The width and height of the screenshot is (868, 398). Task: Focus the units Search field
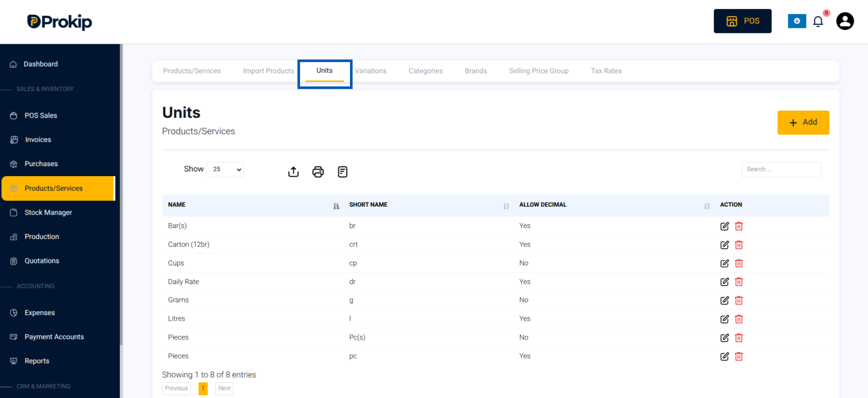(x=781, y=169)
